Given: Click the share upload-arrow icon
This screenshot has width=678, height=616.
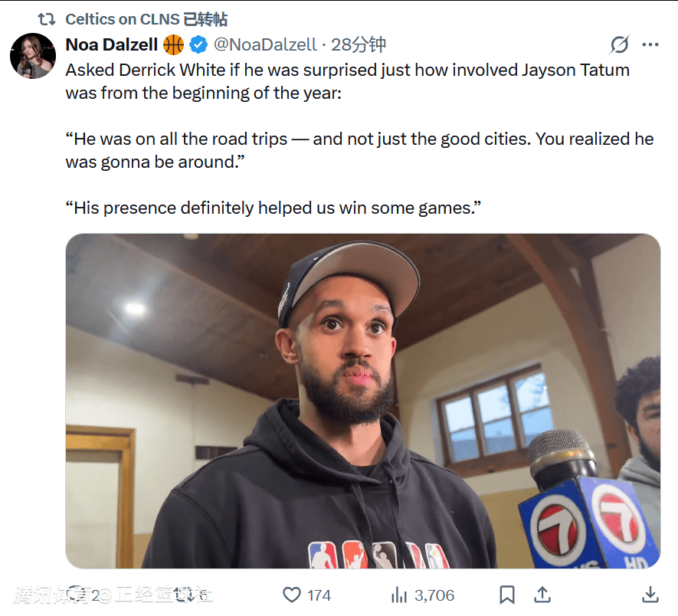Looking at the screenshot, I should (x=542, y=595).
